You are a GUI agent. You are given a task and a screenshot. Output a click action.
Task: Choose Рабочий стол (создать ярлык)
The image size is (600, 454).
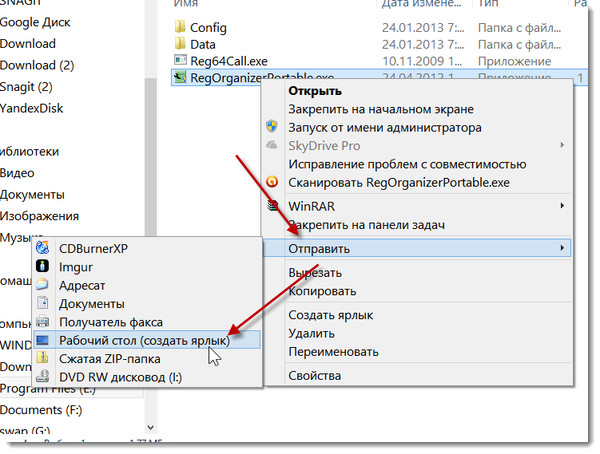point(145,340)
